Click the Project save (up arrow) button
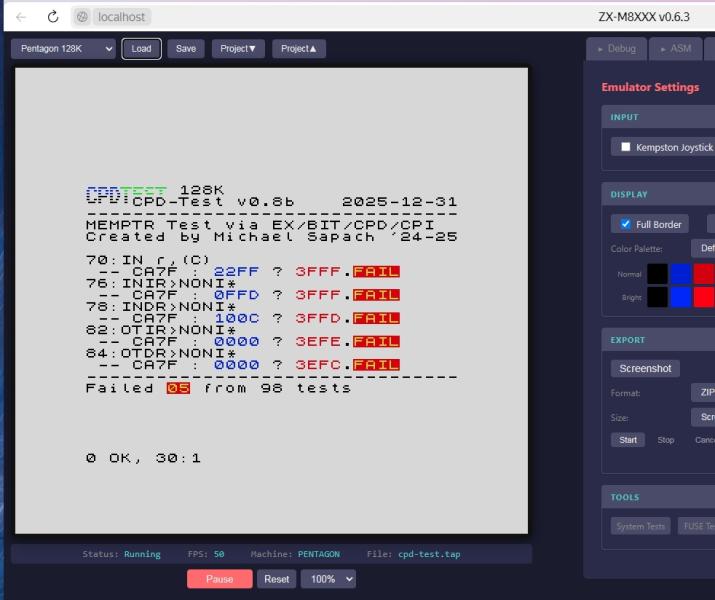This screenshot has width=715, height=600. tap(298, 48)
